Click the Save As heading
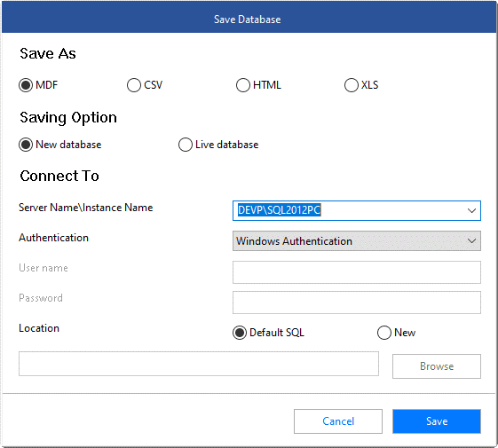Image resolution: width=498 pixels, height=448 pixels. (x=48, y=53)
